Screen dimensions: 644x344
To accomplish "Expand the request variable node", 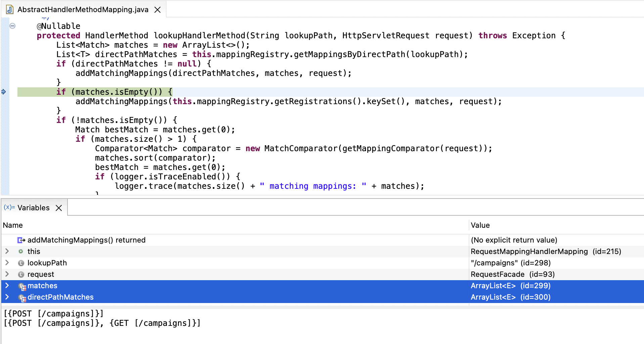I will [x=7, y=274].
